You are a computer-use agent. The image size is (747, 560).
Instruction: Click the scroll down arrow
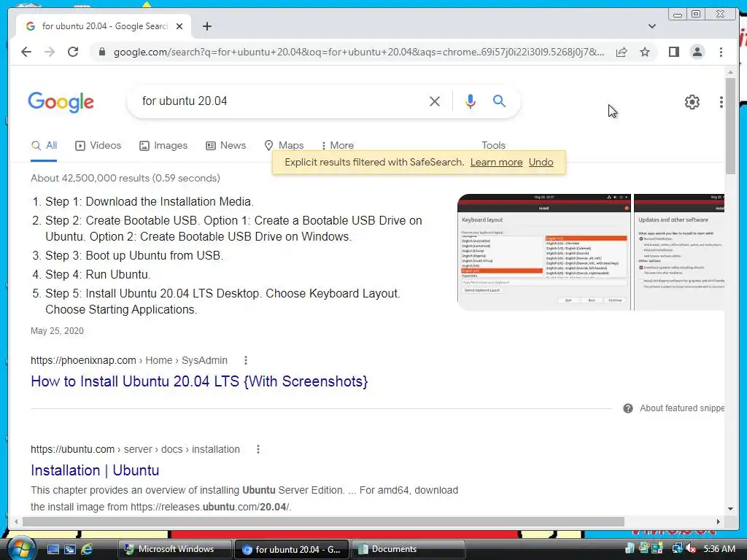pos(730,508)
